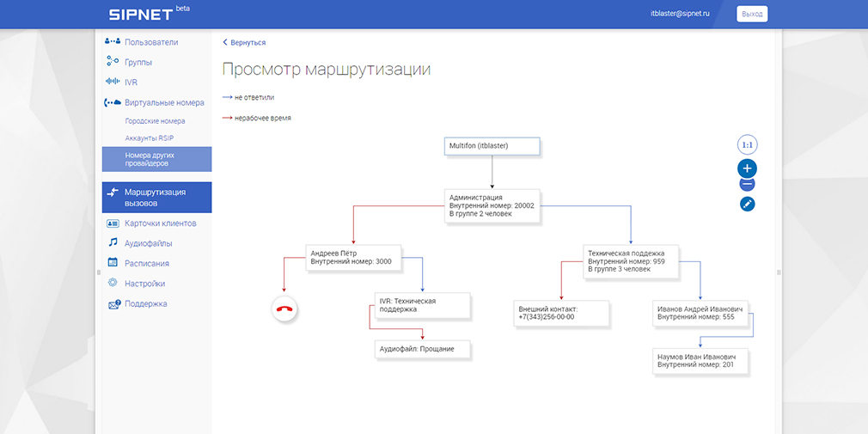This screenshot has width=868, height=434.
Task: Open Настройки menu item
Action: [x=144, y=284]
